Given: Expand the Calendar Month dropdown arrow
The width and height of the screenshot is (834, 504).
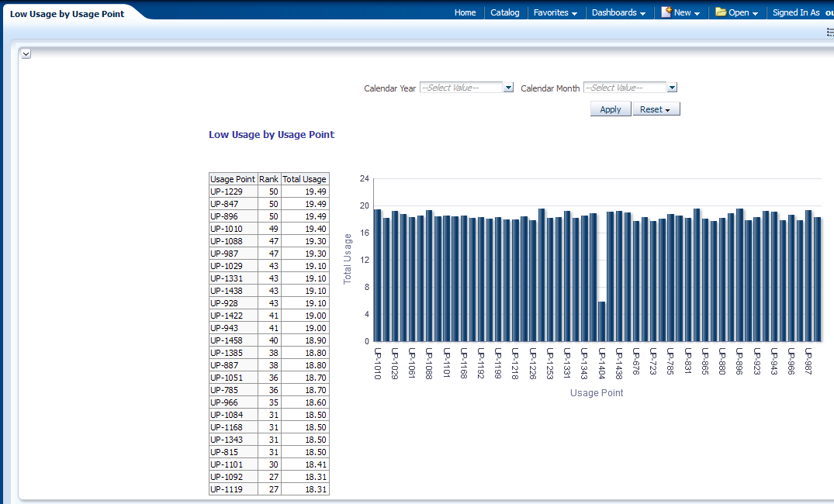Looking at the screenshot, I should point(673,88).
